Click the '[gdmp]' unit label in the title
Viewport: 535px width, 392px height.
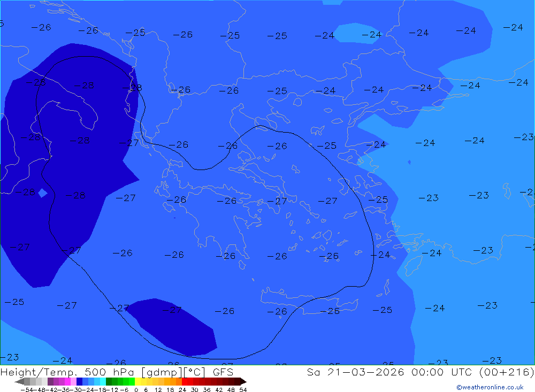pyautogui.click(x=162, y=372)
